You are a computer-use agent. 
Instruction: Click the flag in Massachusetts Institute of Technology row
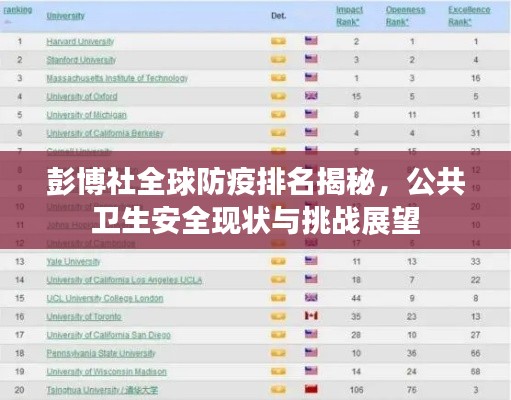point(311,77)
